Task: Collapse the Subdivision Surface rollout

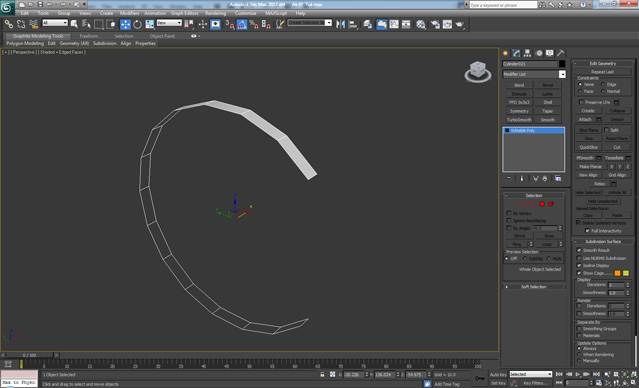Action: click(603, 242)
